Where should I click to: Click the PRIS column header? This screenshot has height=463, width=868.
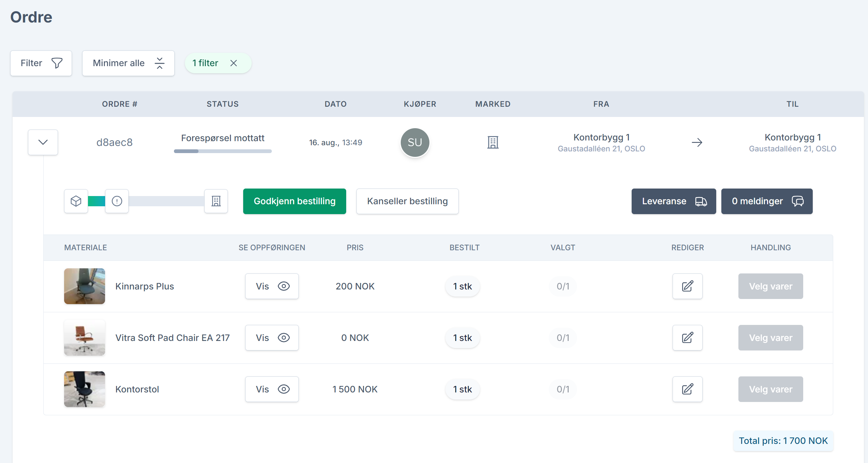click(355, 248)
